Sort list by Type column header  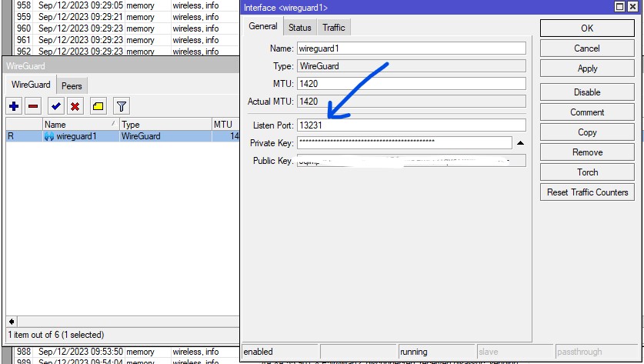coord(165,124)
